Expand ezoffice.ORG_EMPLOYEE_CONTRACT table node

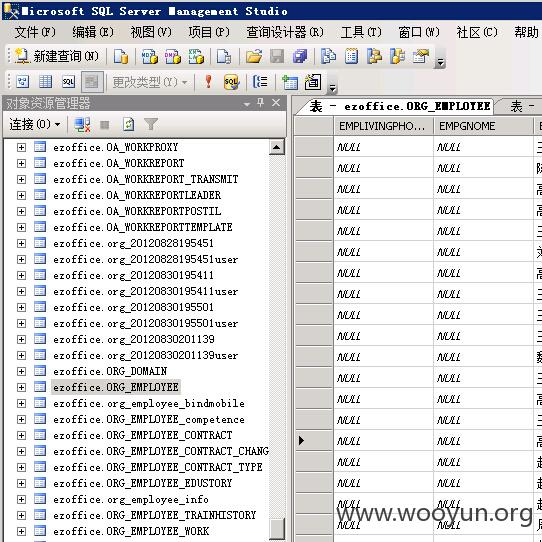click(x=21, y=435)
